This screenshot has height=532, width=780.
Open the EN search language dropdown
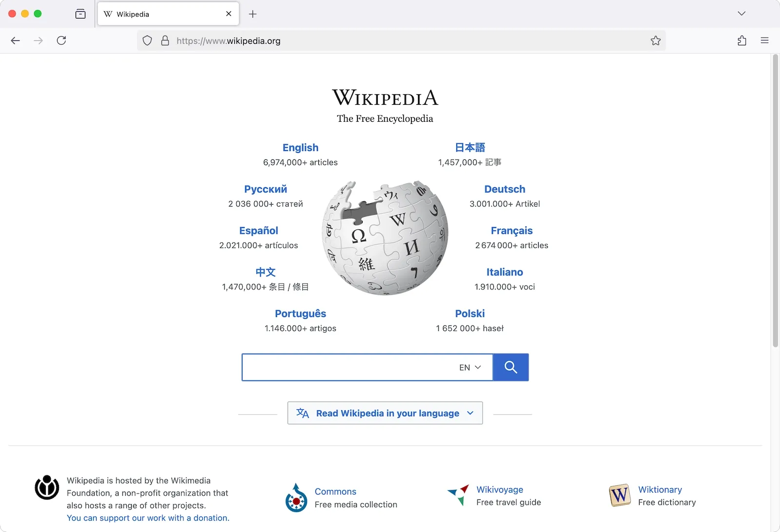(x=470, y=367)
